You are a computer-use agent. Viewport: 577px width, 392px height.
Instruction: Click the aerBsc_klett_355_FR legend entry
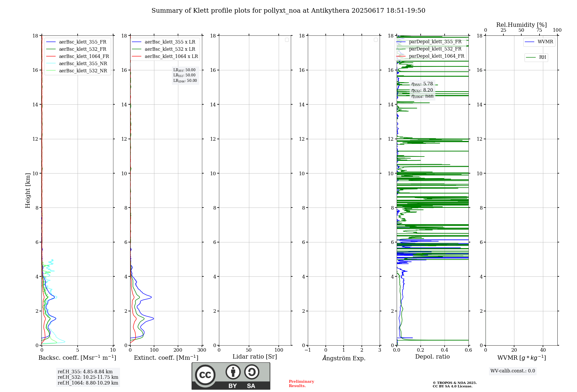(77, 42)
